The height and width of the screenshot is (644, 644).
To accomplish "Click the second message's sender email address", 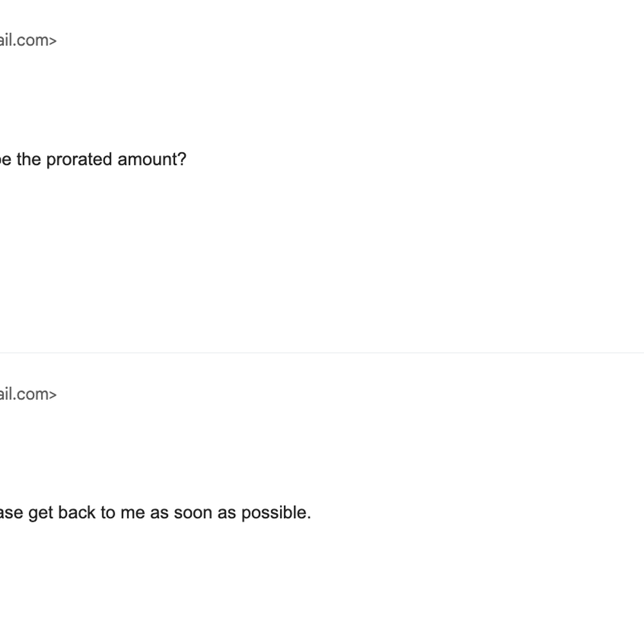I will pyautogui.click(x=28, y=394).
